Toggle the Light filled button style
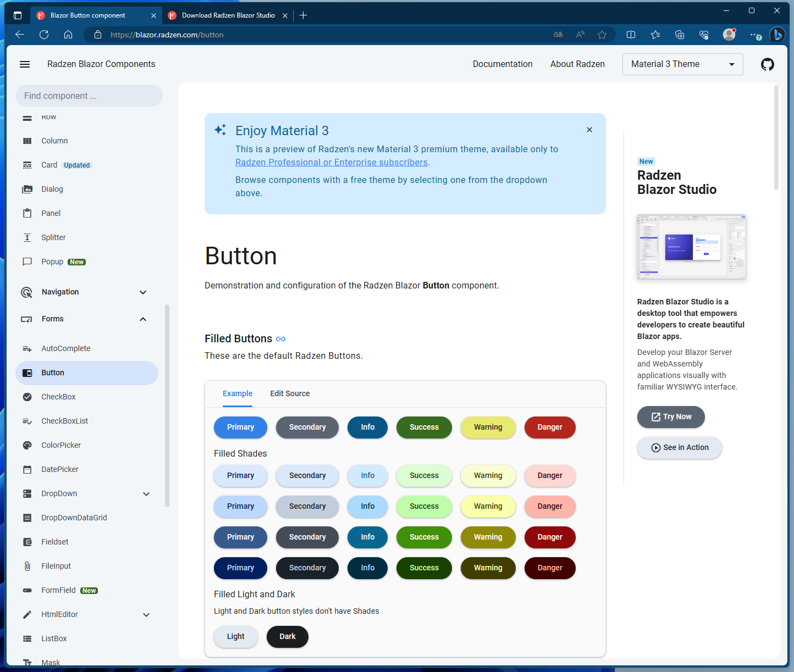 [x=235, y=636]
